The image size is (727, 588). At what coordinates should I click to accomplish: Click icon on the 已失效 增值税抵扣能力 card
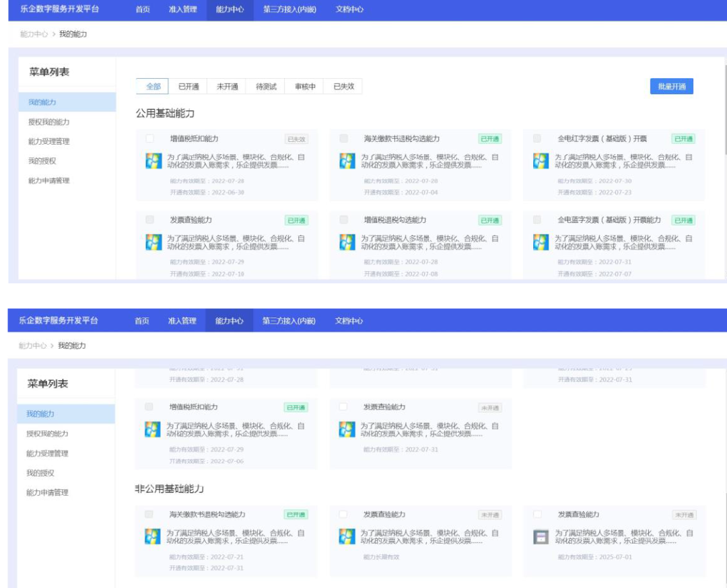(x=153, y=161)
